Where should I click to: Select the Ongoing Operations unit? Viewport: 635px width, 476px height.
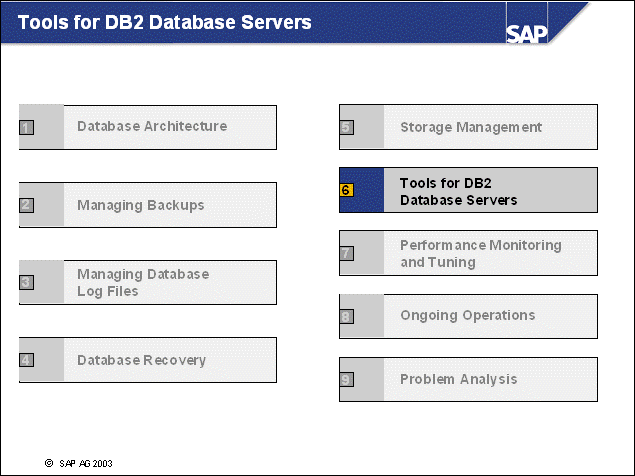coord(468,316)
